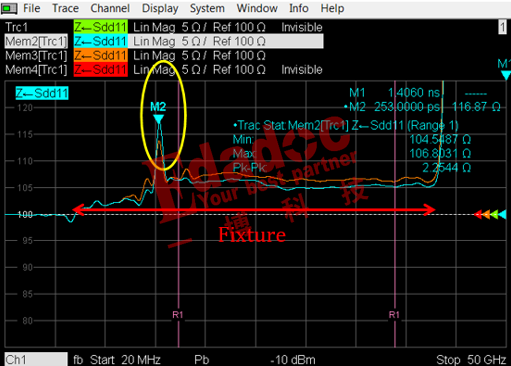Click the cyan reference-level triangle at right edge
This screenshot has width=511, height=366.
(x=502, y=214)
